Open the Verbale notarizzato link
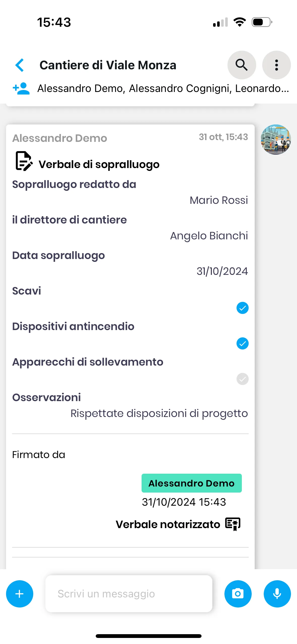This screenshot has height=644, width=297. (x=168, y=524)
